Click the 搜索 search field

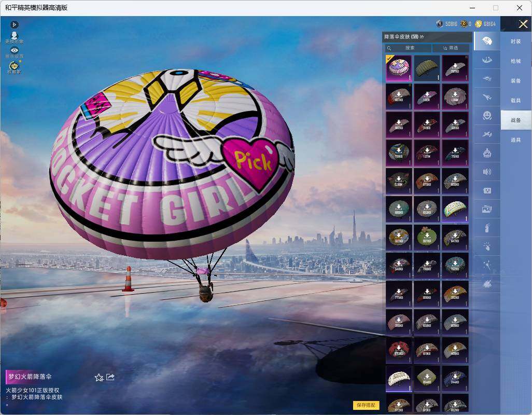(408, 48)
